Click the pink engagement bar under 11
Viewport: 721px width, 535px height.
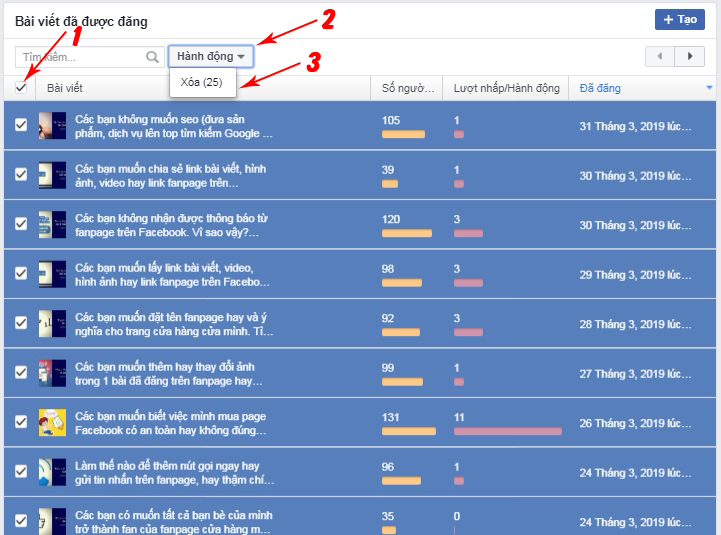[508, 431]
